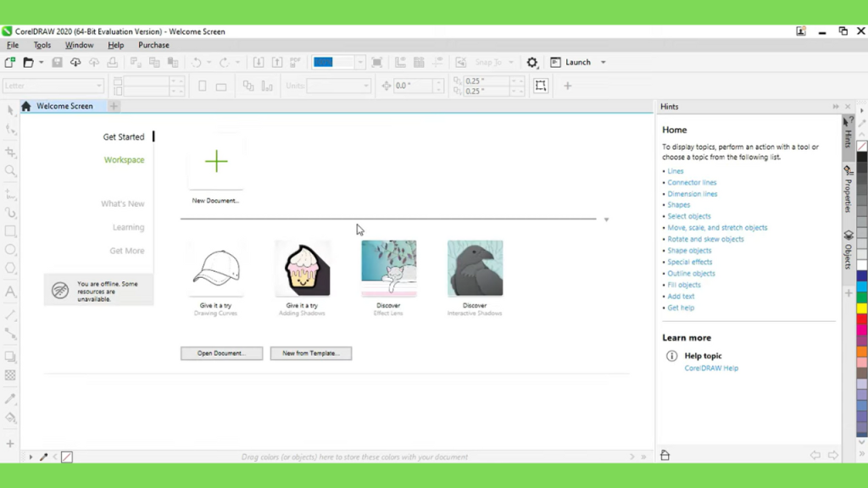Image resolution: width=868 pixels, height=488 pixels.
Task: Click the Hints home icon at bottom
Action: point(665,455)
